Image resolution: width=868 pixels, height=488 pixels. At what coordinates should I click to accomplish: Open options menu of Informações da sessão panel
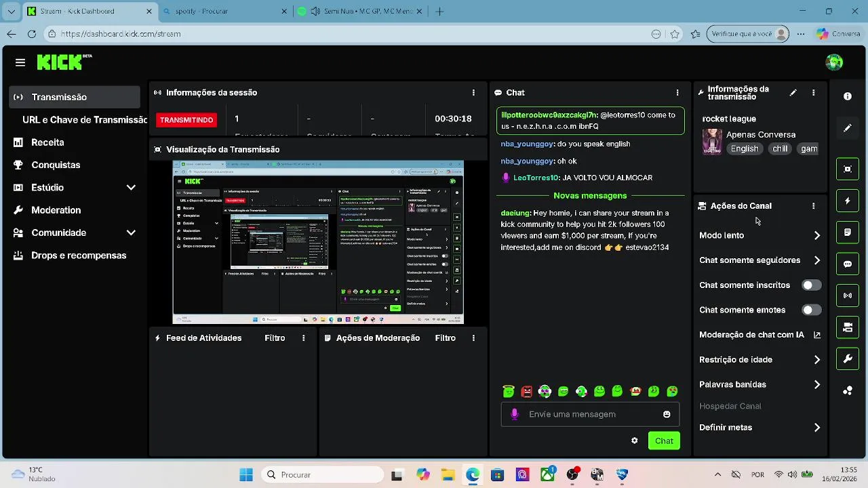[x=473, y=93]
